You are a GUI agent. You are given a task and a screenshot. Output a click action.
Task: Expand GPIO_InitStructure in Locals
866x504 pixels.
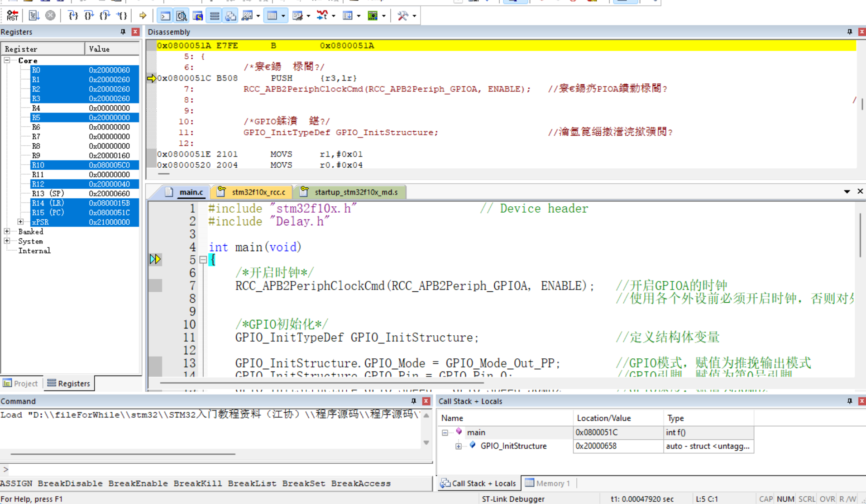click(x=459, y=446)
